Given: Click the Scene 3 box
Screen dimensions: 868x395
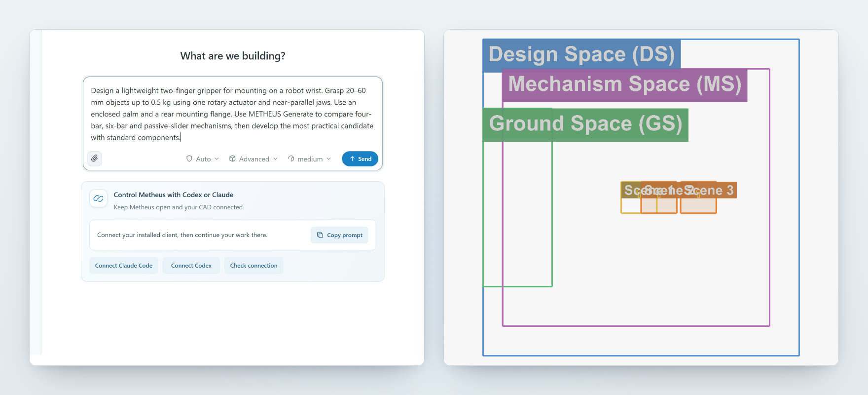Looking at the screenshot, I should (698, 197).
